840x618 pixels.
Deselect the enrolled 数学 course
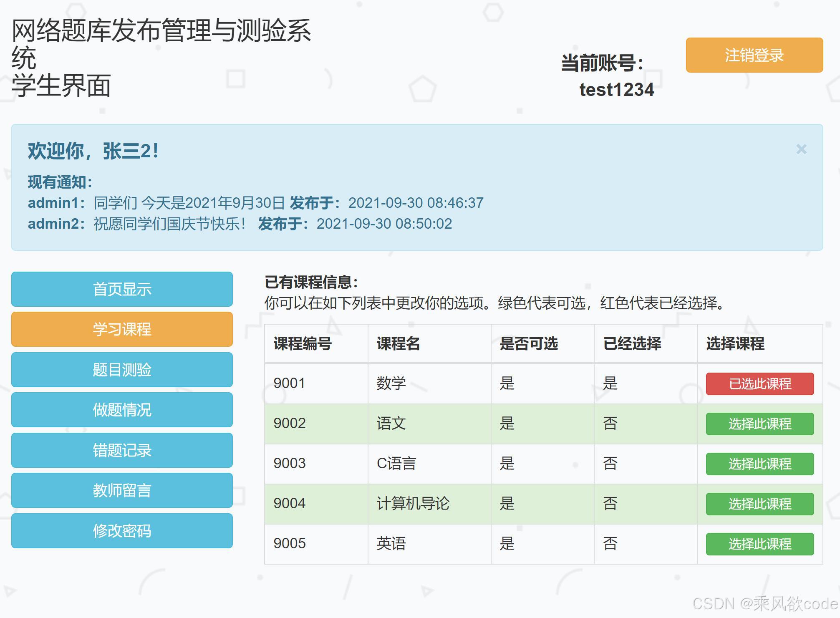759,384
